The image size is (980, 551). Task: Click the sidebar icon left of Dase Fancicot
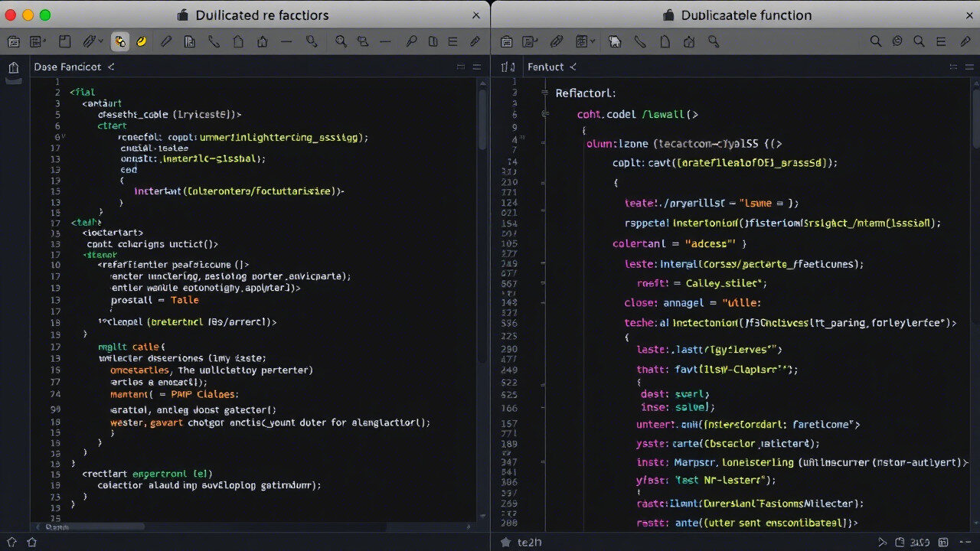tap(13, 67)
